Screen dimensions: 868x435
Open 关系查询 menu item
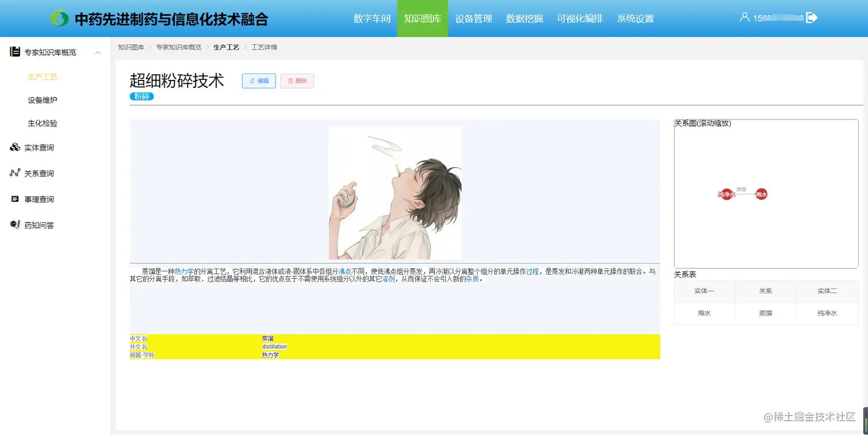click(39, 174)
